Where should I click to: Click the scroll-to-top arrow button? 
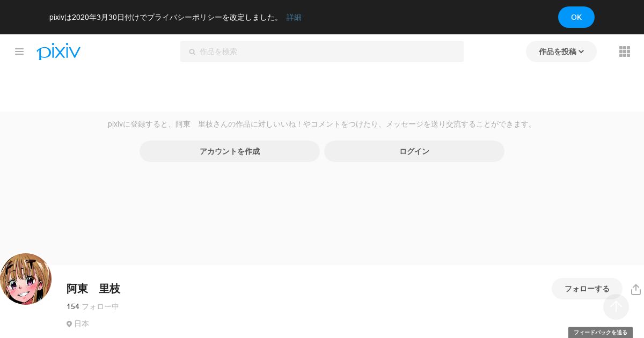click(x=616, y=307)
